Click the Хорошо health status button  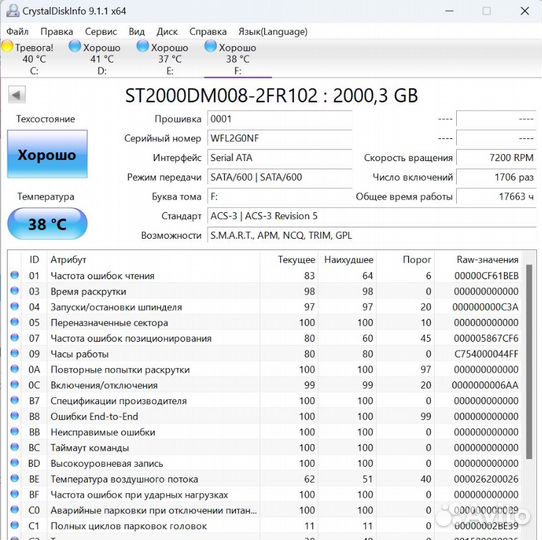(x=47, y=154)
